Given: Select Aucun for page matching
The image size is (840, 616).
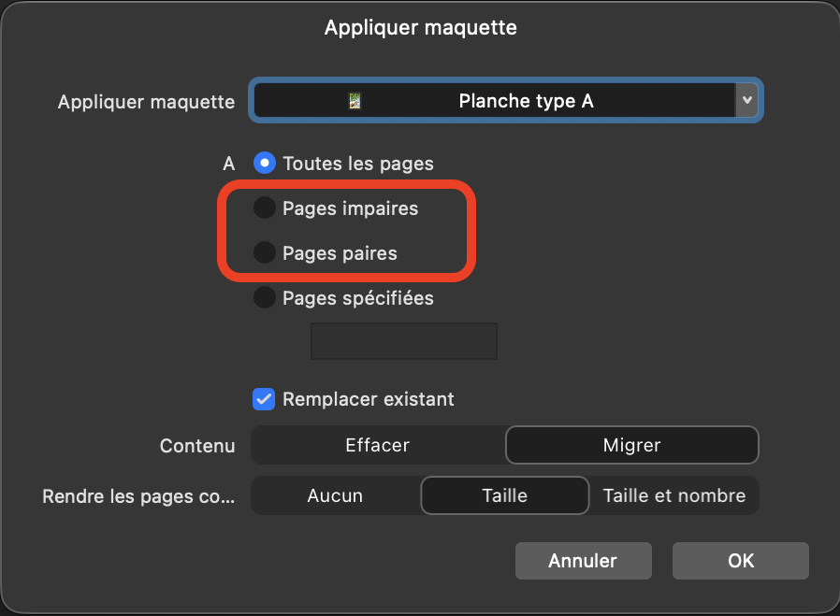Looking at the screenshot, I should [336, 495].
